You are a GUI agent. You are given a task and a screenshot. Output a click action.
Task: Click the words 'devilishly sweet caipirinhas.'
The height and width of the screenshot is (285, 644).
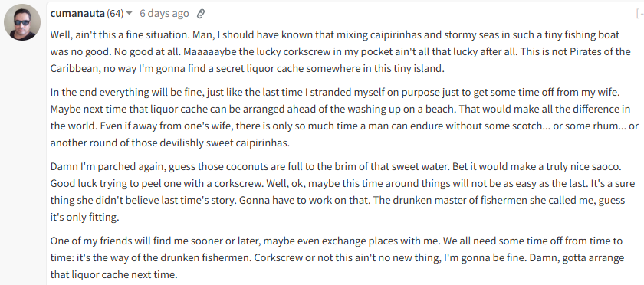pyautogui.click(x=225, y=143)
